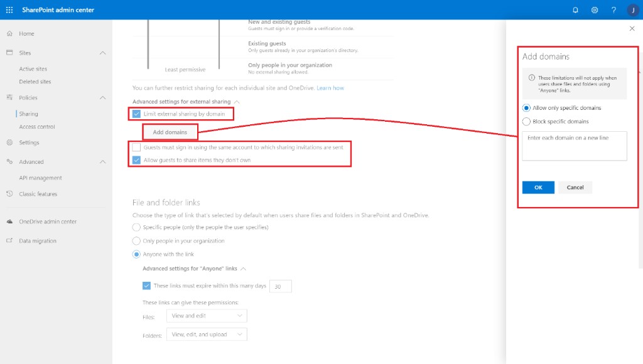Click the domain entry text area

point(575,146)
